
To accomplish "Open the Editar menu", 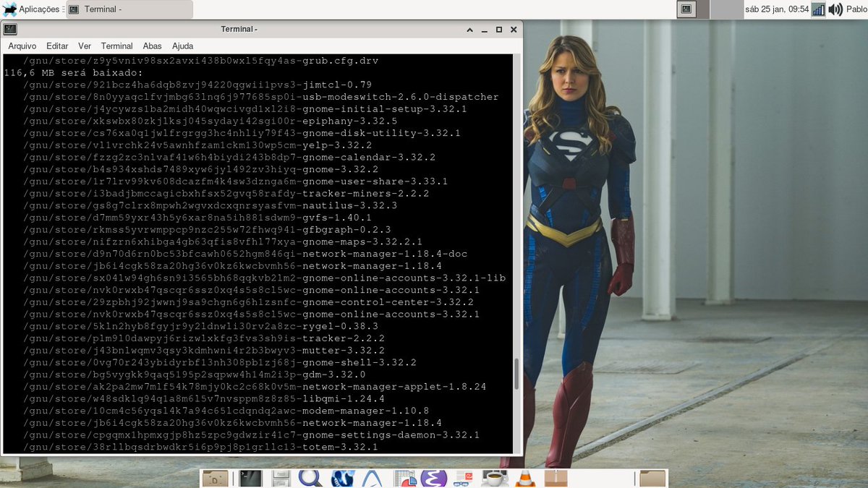I will click(x=57, y=46).
